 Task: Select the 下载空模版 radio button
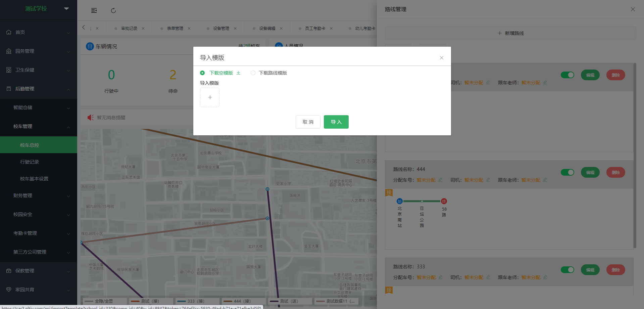click(x=202, y=73)
